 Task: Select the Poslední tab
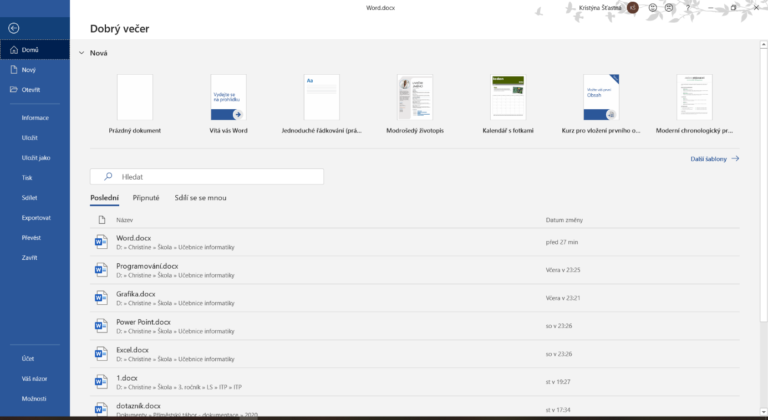(104, 198)
